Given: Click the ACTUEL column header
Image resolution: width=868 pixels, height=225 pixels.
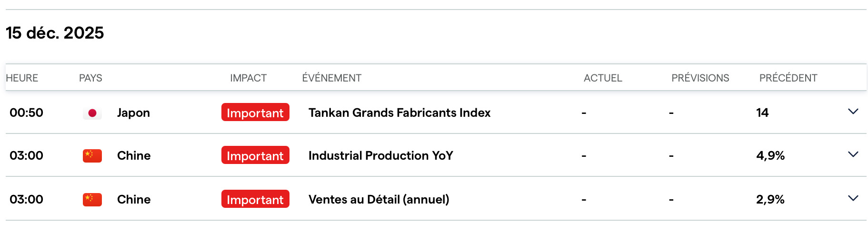Looking at the screenshot, I should coord(603,78).
